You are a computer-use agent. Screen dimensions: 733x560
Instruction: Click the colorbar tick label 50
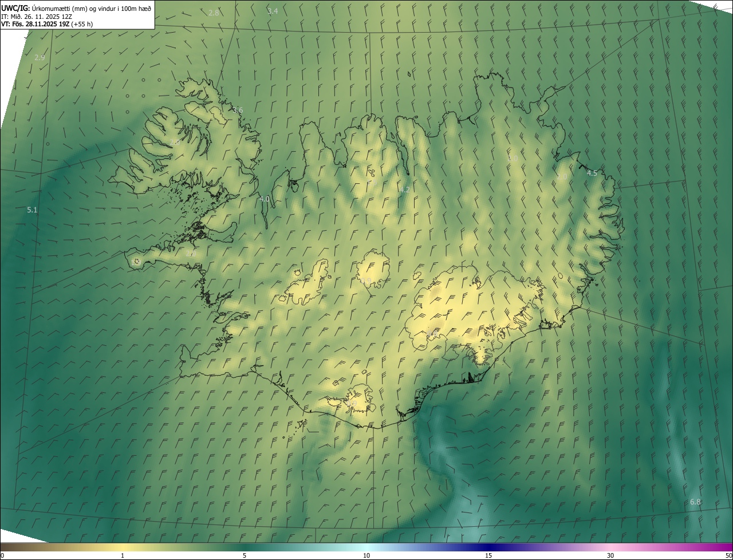(728, 555)
